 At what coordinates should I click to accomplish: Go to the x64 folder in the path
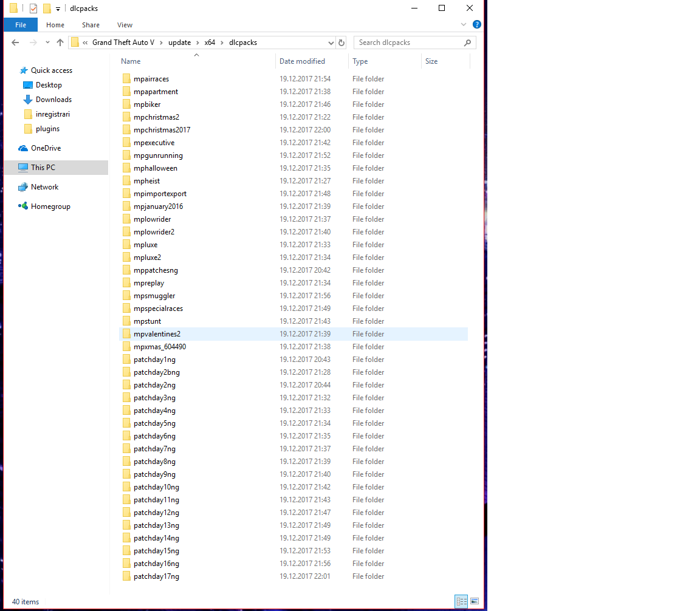tap(210, 43)
